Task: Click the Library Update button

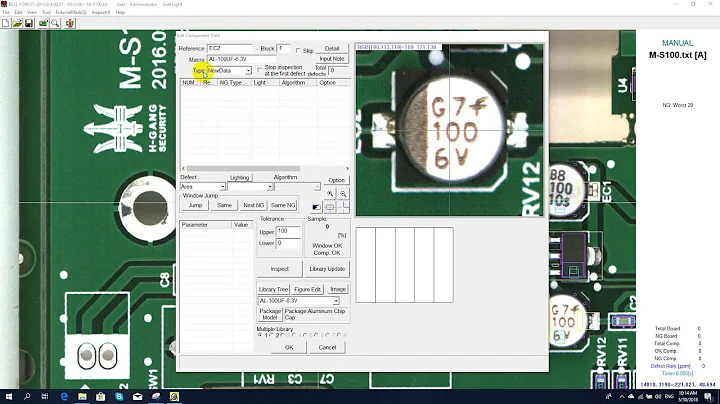Action: [327, 269]
